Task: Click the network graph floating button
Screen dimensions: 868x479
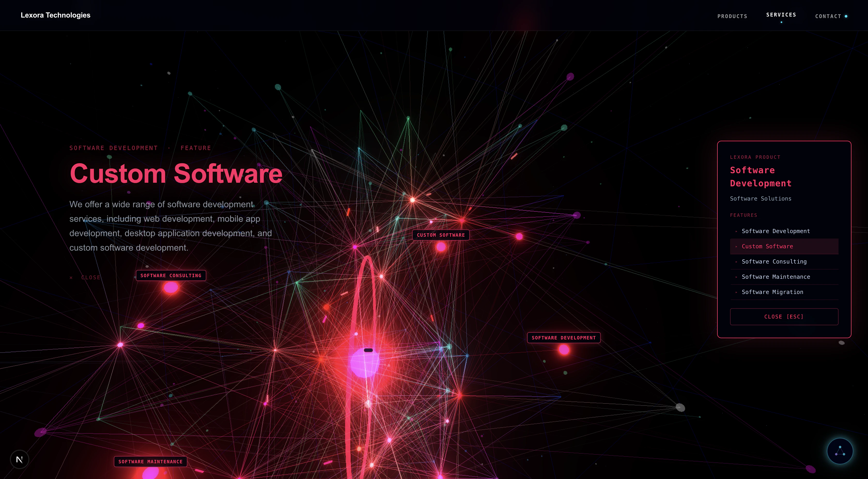Action: tap(840, 451)
